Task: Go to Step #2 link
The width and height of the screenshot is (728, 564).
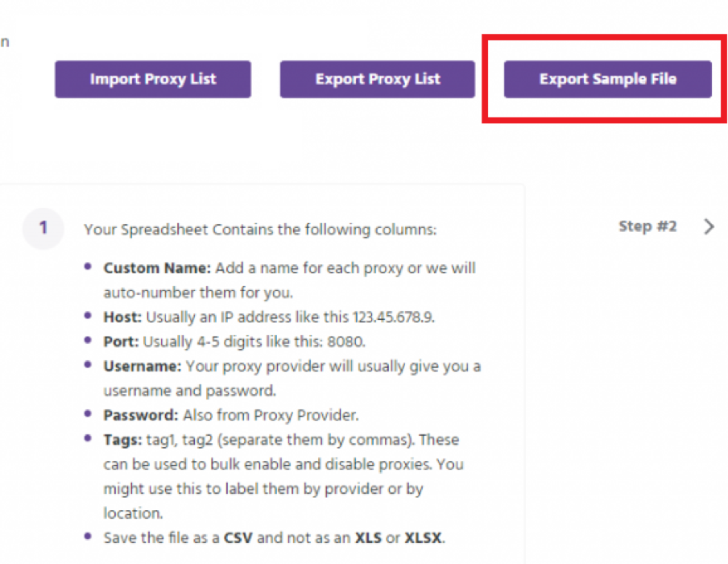Action: (647, 226)
